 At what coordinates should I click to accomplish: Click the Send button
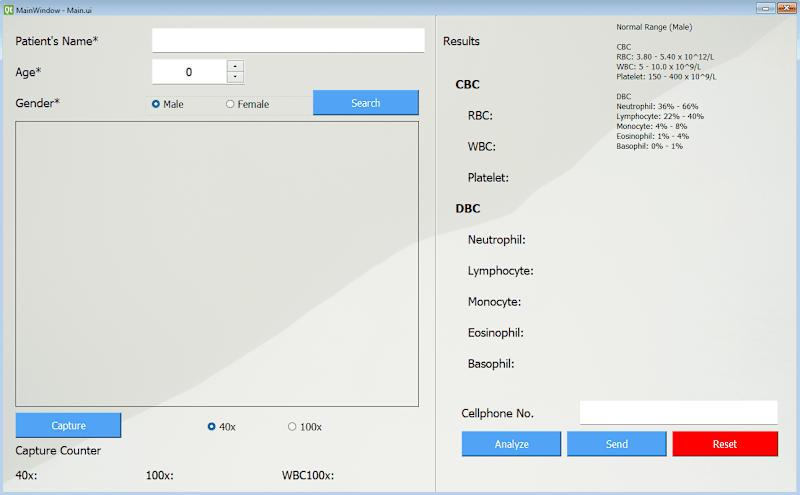(617, 444)
